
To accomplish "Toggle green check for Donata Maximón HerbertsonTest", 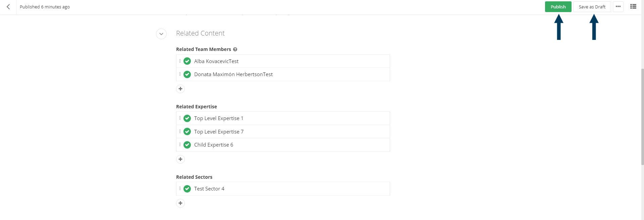I will click(x=187, y=74).
